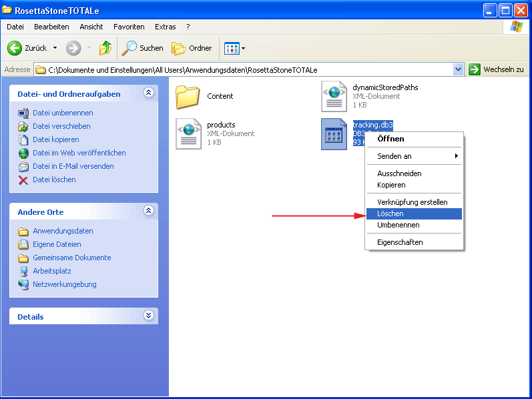Select the dynamicStoredPaths XML file icon

(x=334, y=96)
